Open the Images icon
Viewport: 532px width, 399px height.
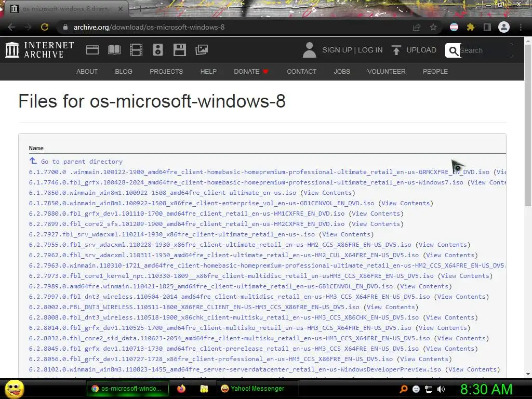(x=202, y=50)
